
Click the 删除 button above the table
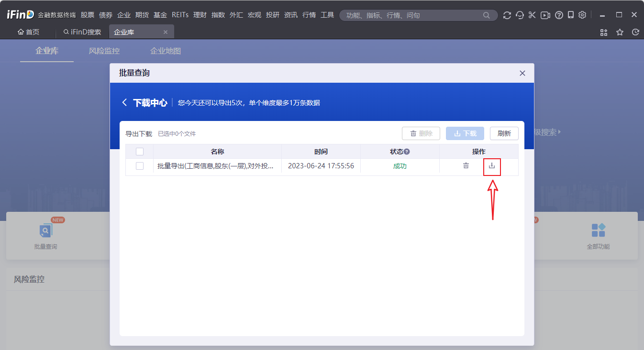click(421, 133)
